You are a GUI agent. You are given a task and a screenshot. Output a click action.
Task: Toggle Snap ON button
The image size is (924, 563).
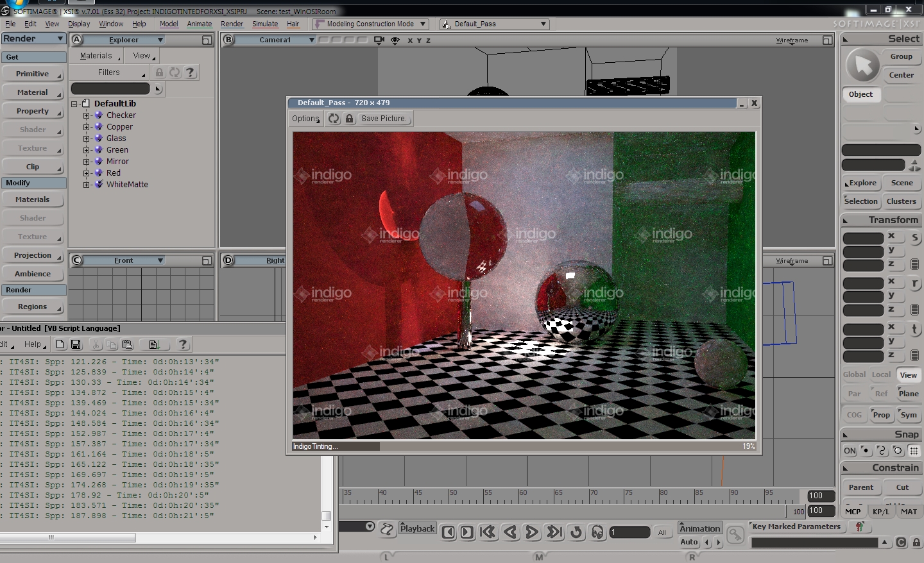pos(850,451)
